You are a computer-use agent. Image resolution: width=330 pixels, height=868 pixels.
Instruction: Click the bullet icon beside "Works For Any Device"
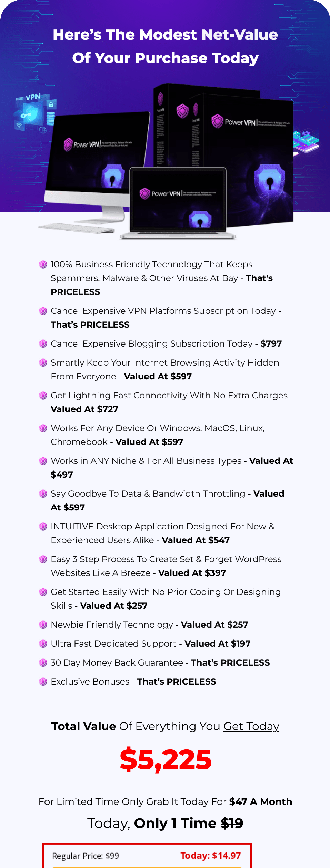pyautogui.click(x=43, y=428)
